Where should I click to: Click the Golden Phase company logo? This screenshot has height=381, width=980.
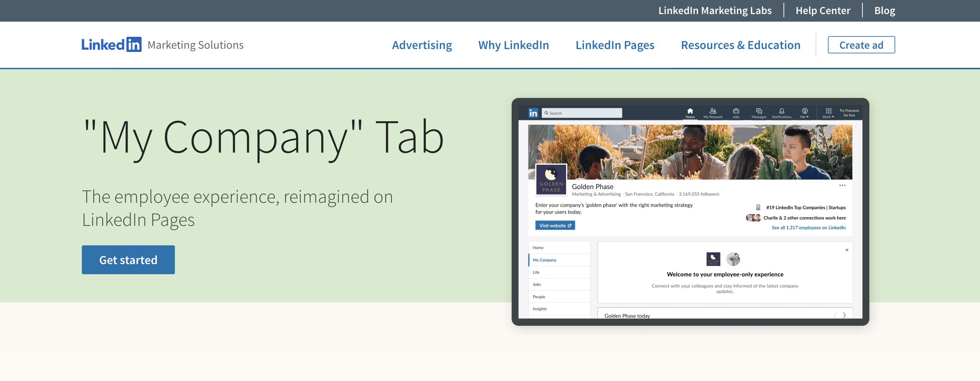[551, 180]
